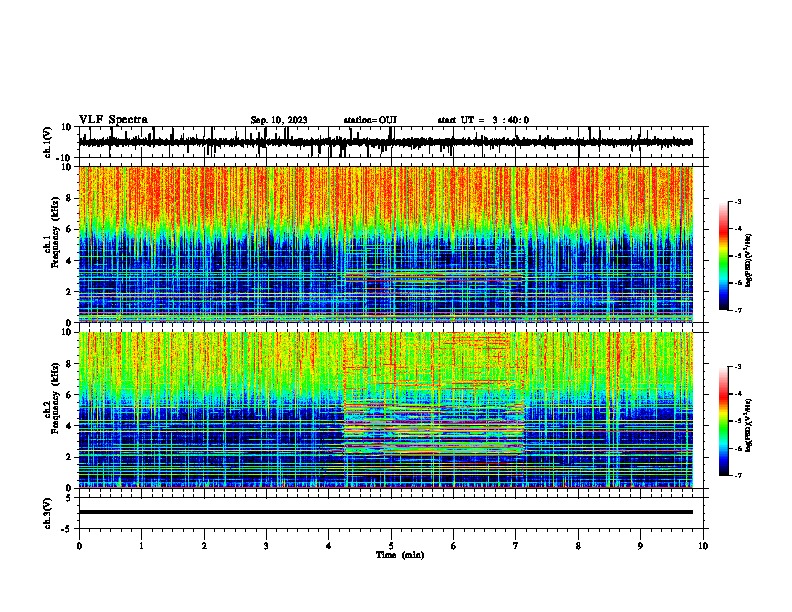Image resolution: width=792 pixels, height=612 pixels.
Task: Click the ch.2 color scale bar
Action: click(x=724, y=421)
